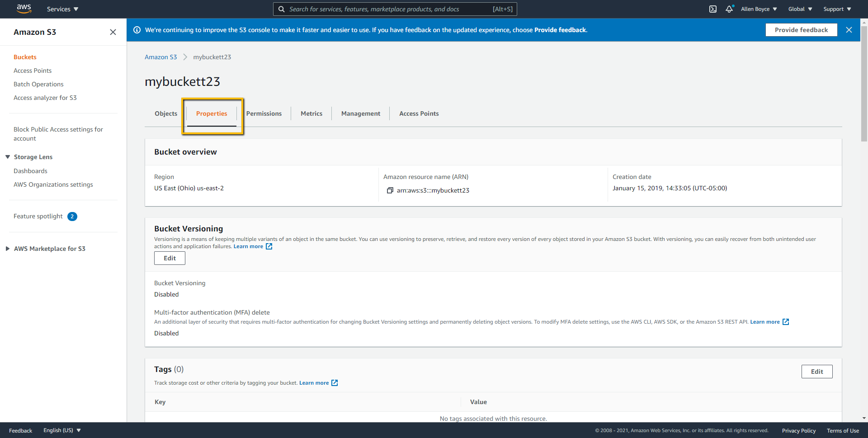Screen dimensions: 868x438
Task: Copy the bucket ARN with the copy icon
Action: click(390, 190)
